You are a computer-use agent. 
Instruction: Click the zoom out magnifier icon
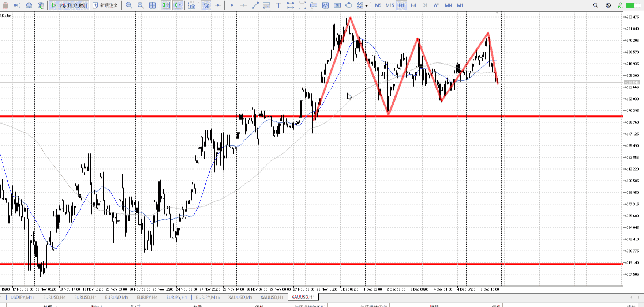[141, 5]
